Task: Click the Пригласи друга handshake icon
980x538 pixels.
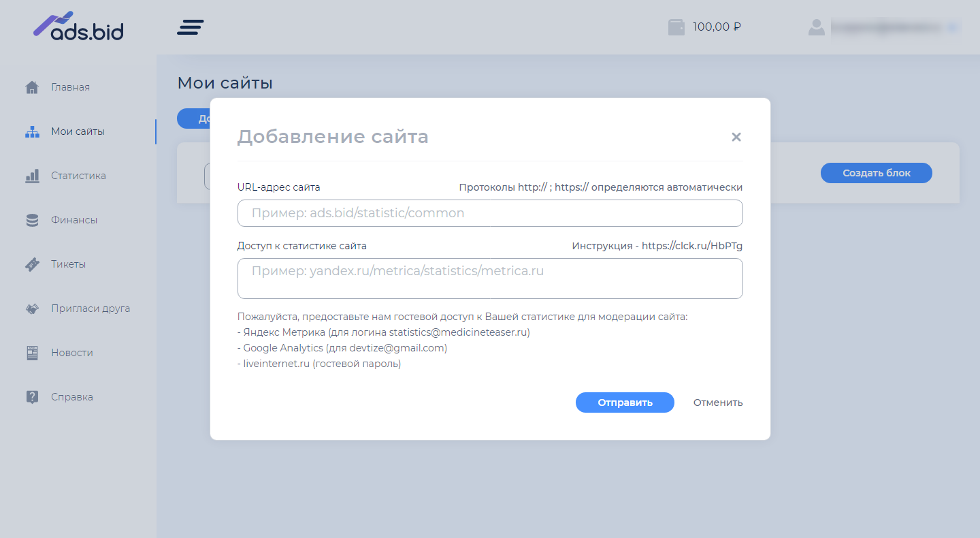Action: pyautogui.click(x=32, y=308)
